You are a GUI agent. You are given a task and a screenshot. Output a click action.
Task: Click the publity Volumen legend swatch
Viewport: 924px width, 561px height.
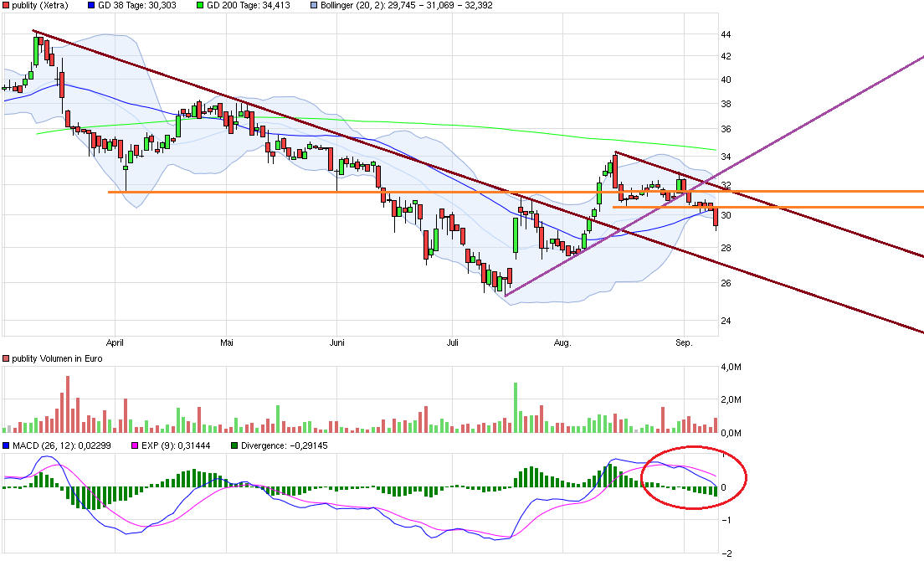(6, 358)
